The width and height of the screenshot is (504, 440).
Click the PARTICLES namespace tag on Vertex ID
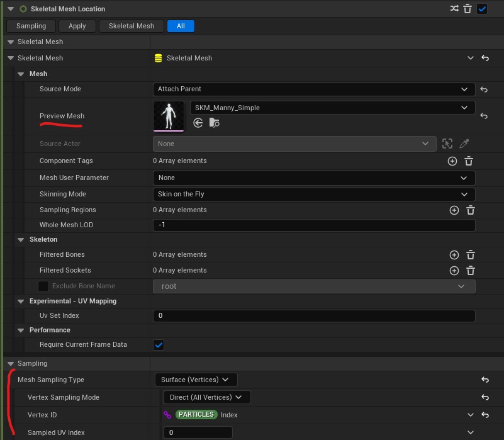pyautogui.click(x=196, y=415)
